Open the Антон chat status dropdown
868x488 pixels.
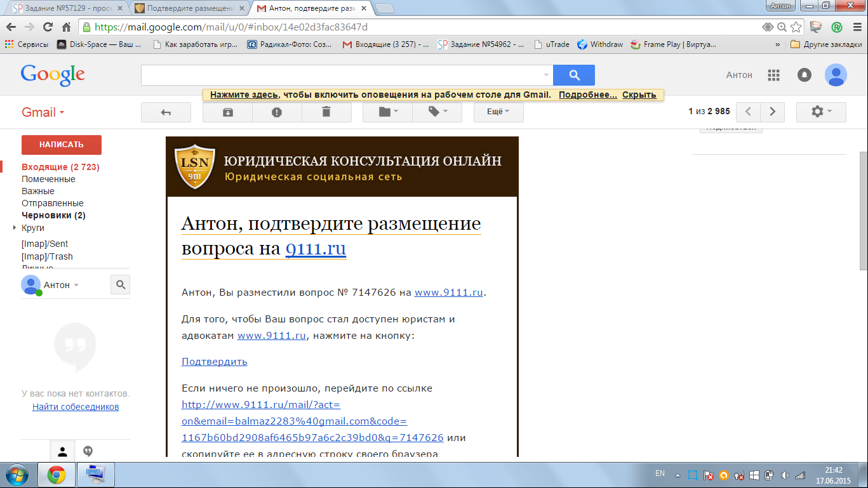(61, 285)
